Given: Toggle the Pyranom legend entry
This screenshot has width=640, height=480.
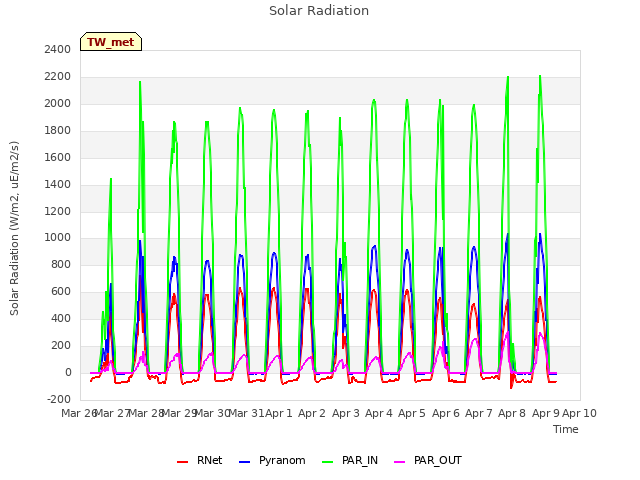Looking at the screenshot, I should coord(272,460).
